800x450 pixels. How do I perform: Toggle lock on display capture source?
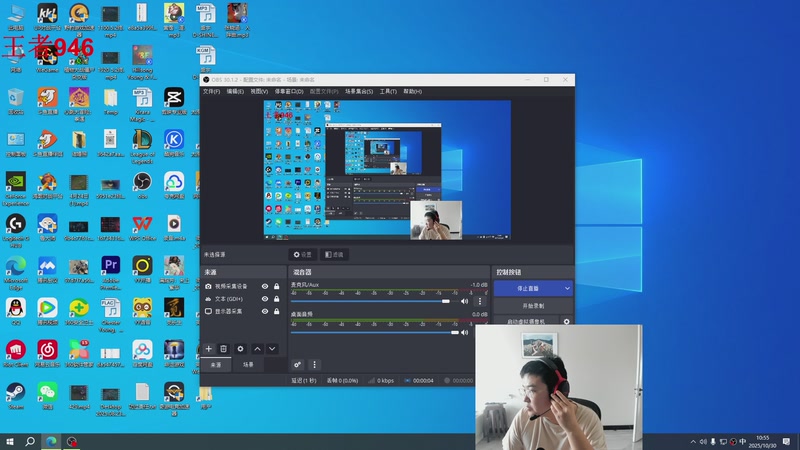pos(277,311)
